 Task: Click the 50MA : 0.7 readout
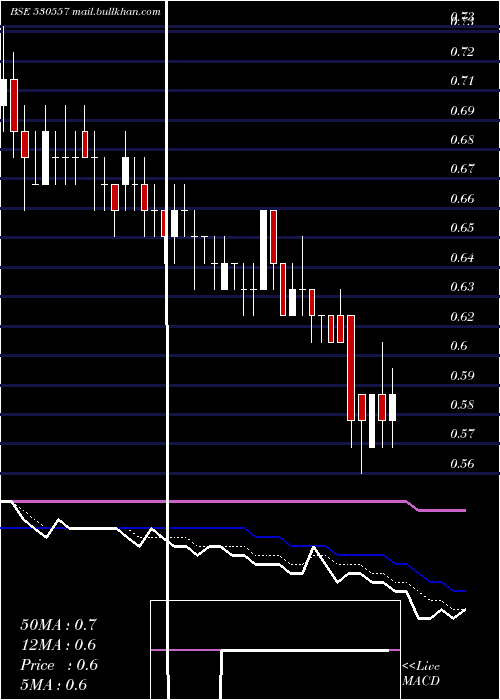pyautogui.click(x=58, y=625)
